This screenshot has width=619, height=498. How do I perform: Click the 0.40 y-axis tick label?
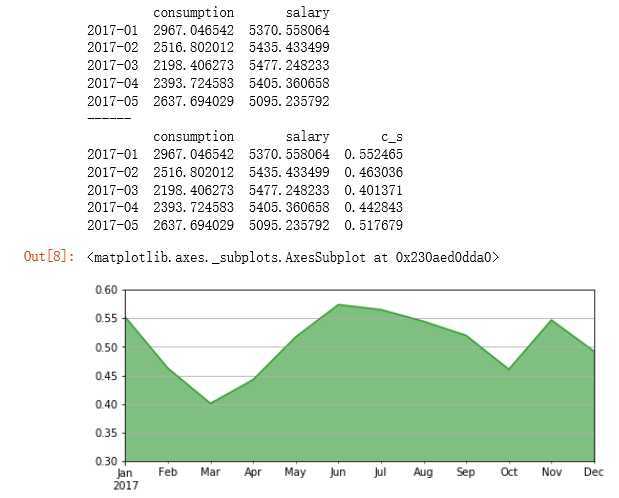pos(107,404)
